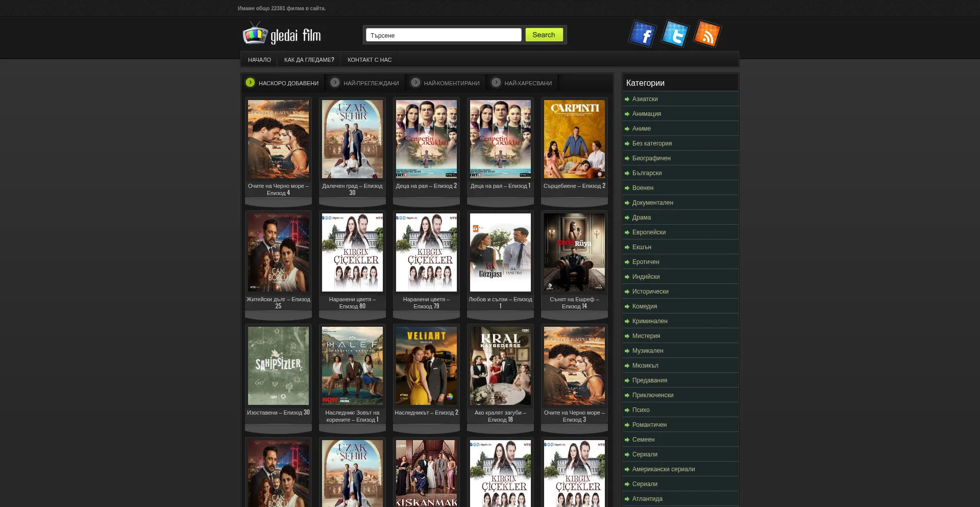The width and height of the screenshot is (980, 507).
Task: Open 'Далечен град – Епизод 30' link
Action: (352, 189)
